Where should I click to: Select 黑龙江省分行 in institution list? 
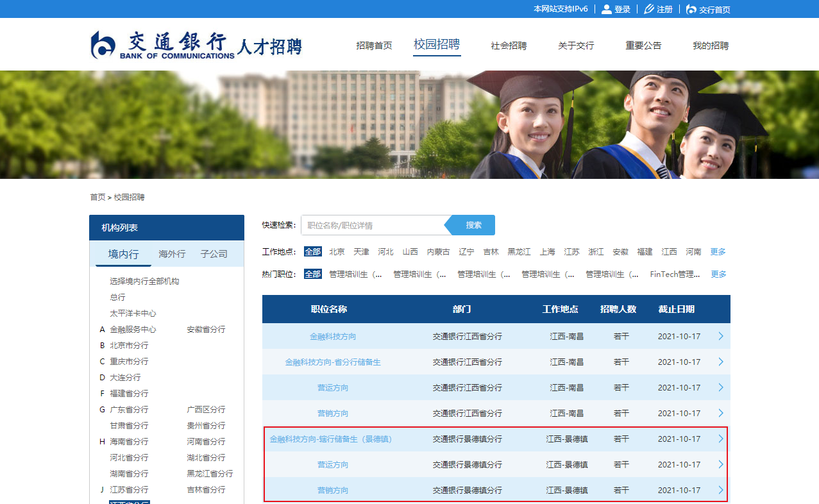coord(210,474)
